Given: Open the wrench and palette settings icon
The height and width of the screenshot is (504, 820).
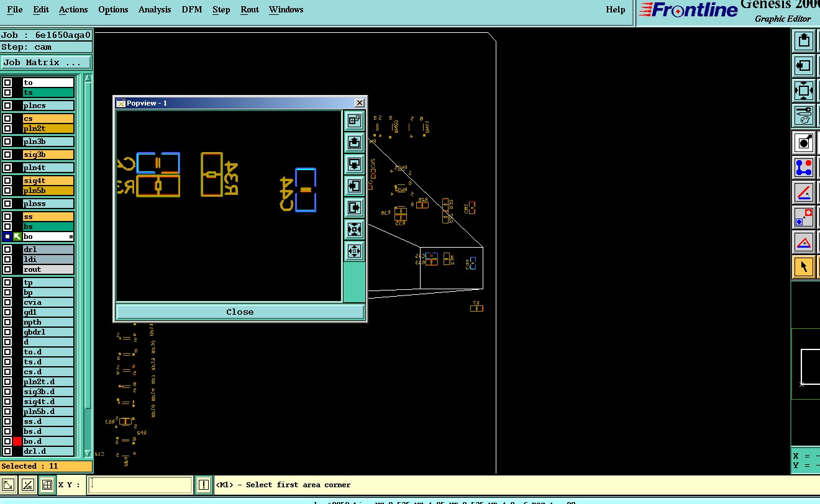Looking at the screenshot, I should point(804,115).
